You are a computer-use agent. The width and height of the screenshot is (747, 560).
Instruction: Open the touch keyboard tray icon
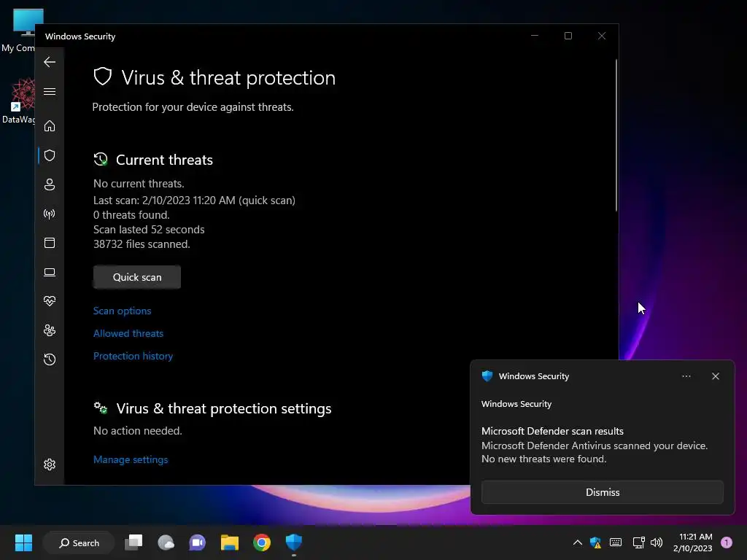pyautogui.click(x=616, y=542)
